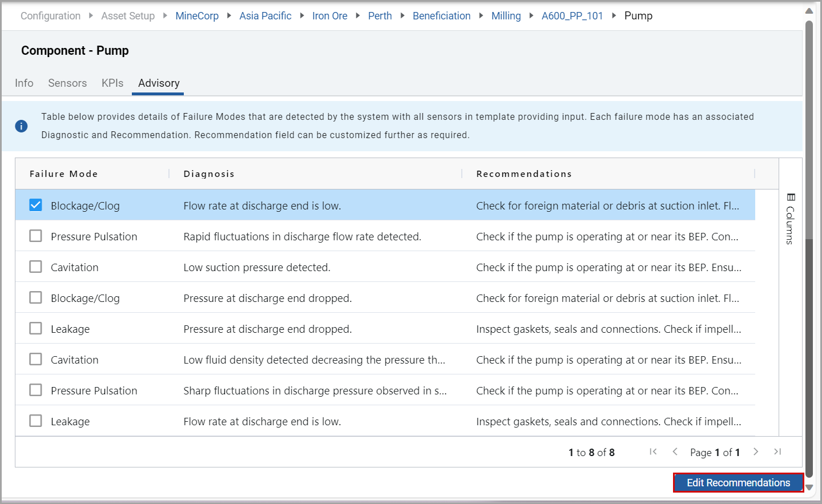This screenshot has height=504, width=822.
Task: Open the KPIs tab
Action: pos(112,83)
